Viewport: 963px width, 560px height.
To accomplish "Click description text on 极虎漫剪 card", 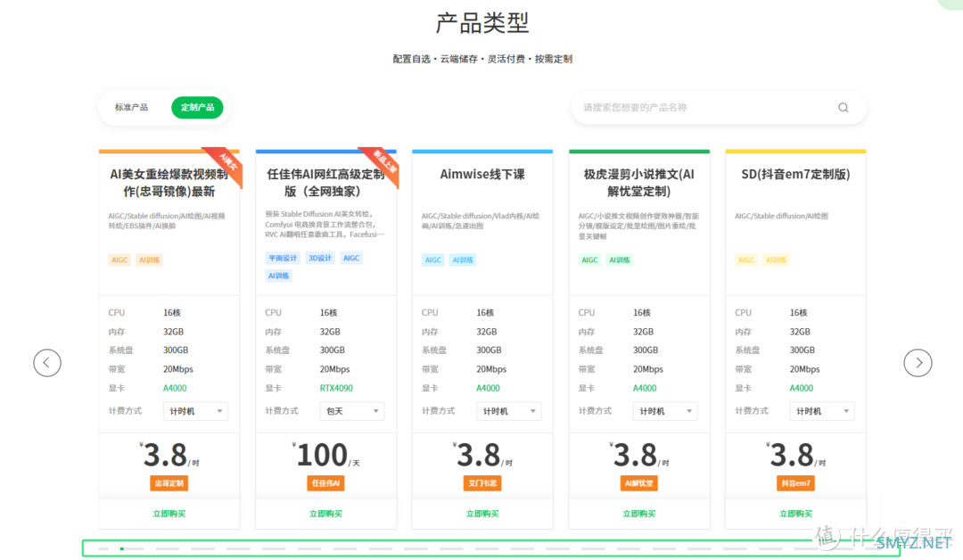I will [x=638, y=226].
